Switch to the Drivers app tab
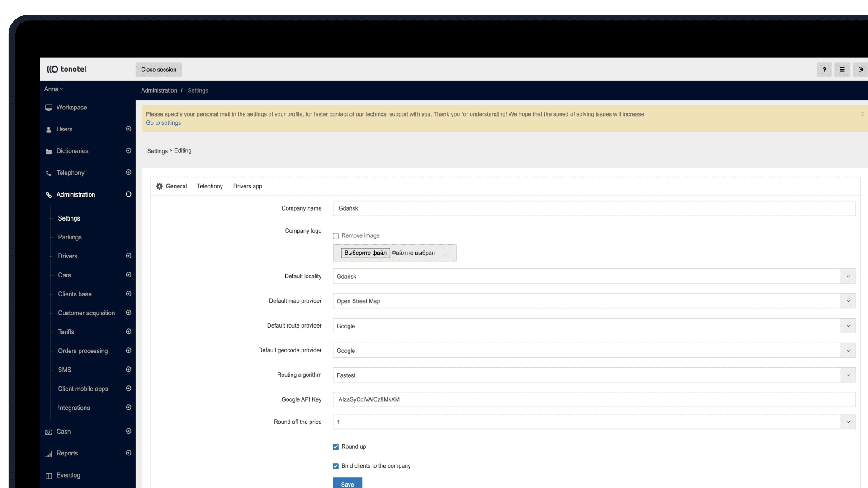The image size is (868, 488). tap(247, 186)
